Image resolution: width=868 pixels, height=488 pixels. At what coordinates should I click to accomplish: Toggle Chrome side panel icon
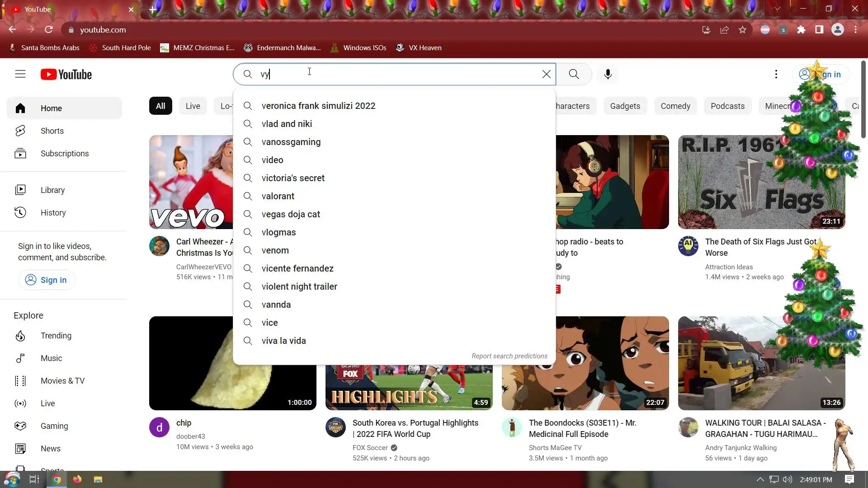point(819,30)
